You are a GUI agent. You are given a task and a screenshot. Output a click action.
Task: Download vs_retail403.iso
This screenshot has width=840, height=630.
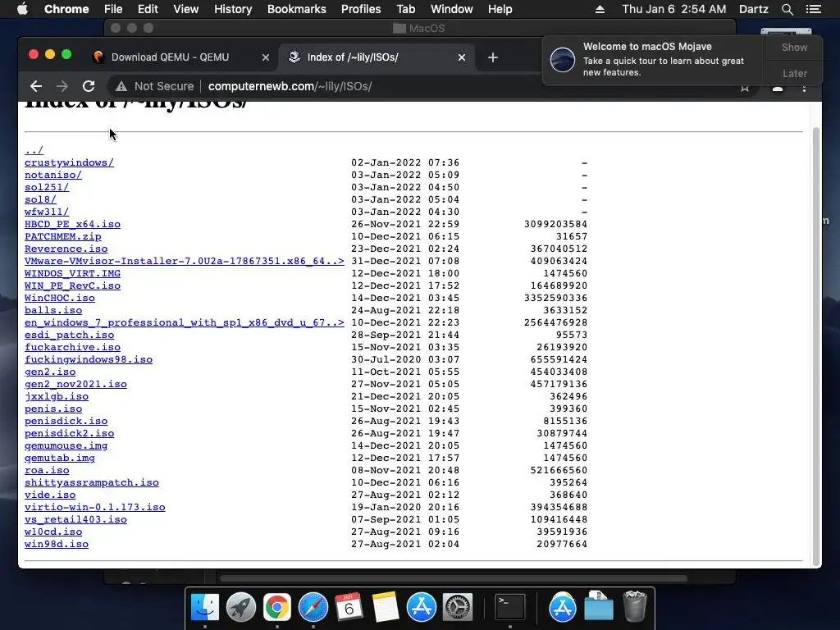tap(75, 519)
